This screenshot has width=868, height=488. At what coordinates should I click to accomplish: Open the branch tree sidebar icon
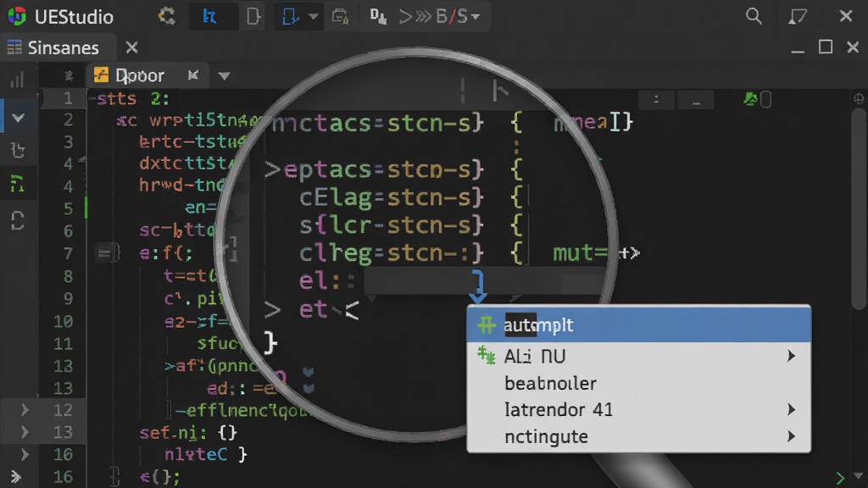point(18,150)
